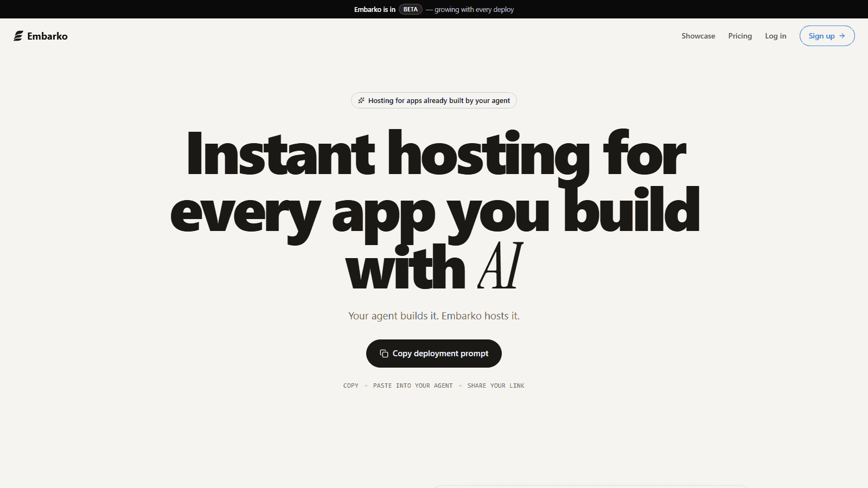Click the Embarko logo icon
Screen dimensions: 868x488
point(18,36)
